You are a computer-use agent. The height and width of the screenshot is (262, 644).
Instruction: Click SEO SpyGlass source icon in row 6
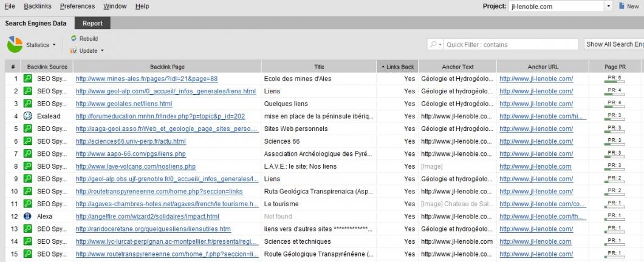[27, 141]
